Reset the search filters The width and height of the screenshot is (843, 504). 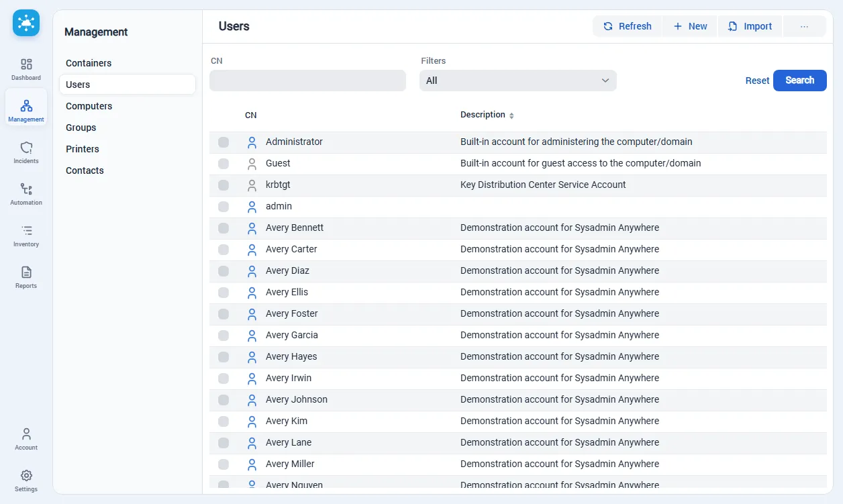[x=757, y=81]
